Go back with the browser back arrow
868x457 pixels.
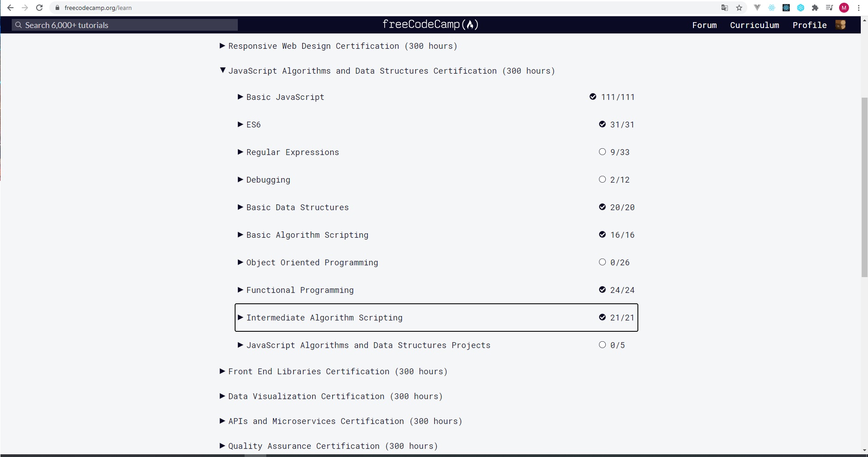[10, 8]
